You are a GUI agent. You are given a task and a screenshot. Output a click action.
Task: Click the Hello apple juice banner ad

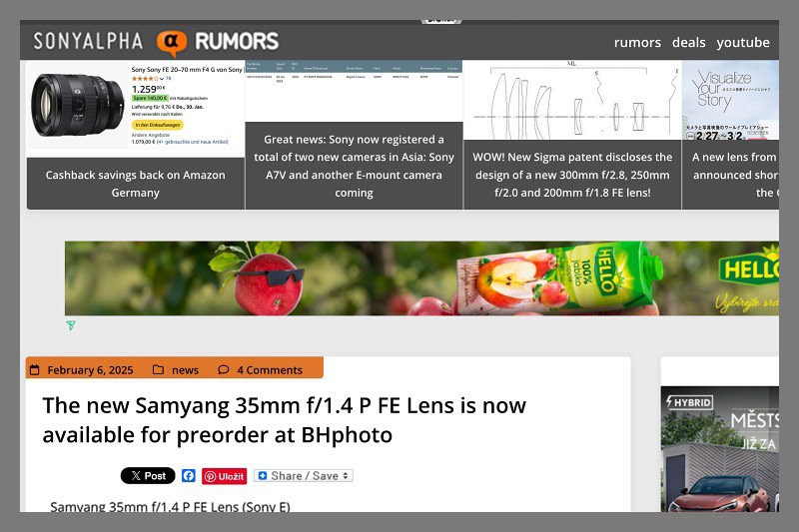(x=421, y=277)
